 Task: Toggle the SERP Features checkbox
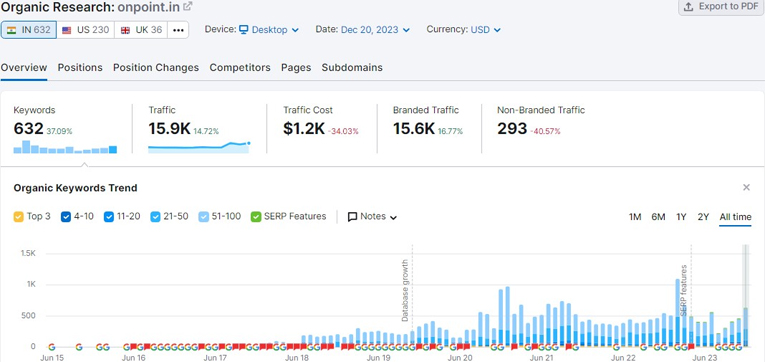(256, 217)
